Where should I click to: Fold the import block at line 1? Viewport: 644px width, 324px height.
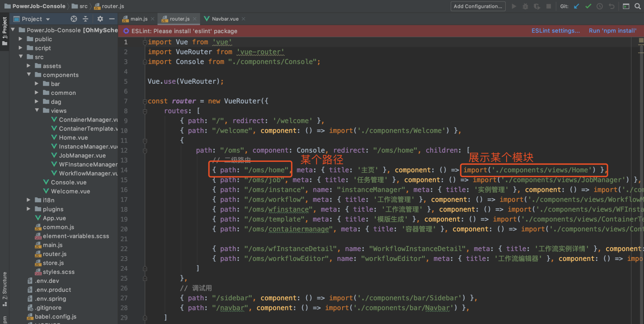click(x=145, y=42)
